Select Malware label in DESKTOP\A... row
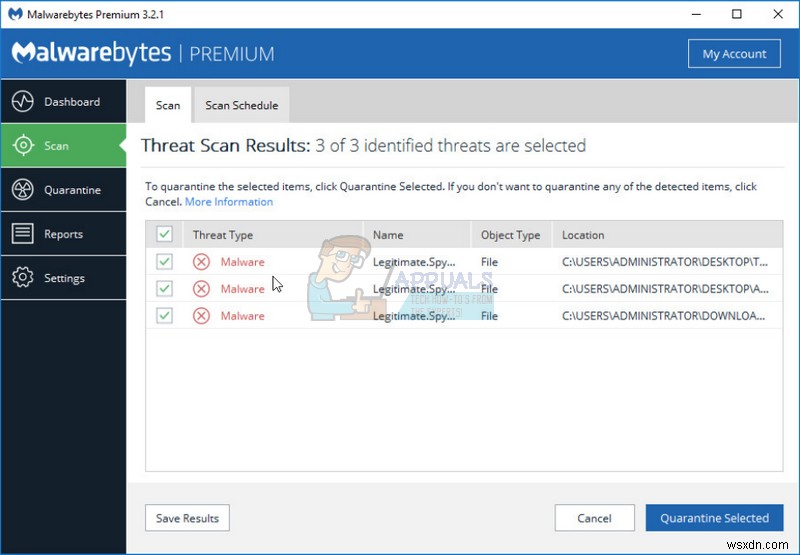This screenshot has height=555, width=800. tap(242, 289)
